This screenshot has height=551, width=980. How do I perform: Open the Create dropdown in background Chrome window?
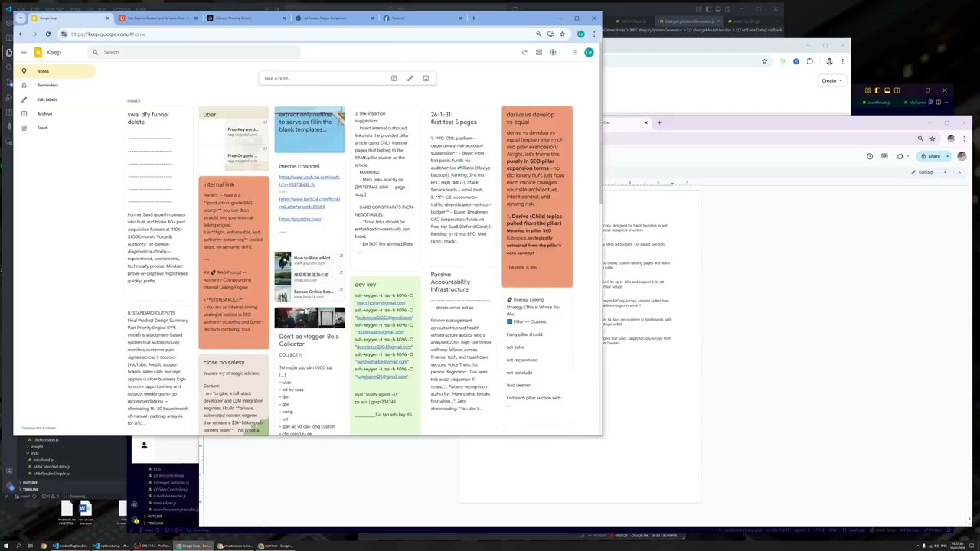tap(831, 80)
